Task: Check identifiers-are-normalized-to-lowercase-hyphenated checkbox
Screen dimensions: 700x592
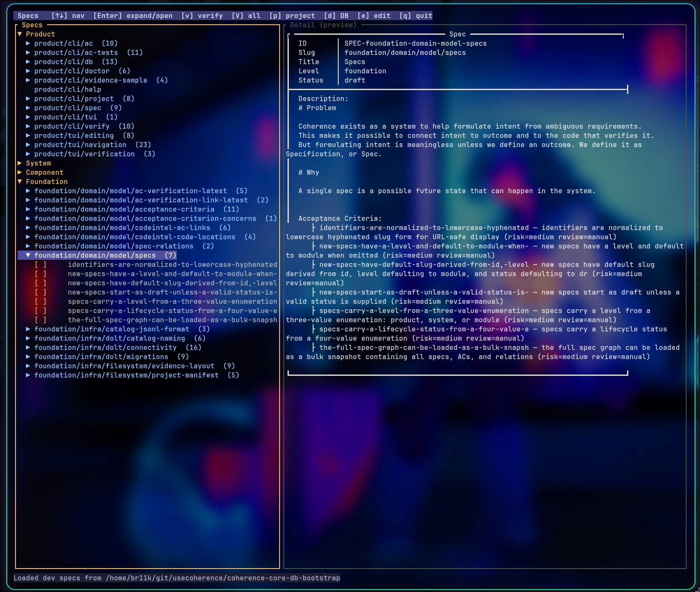Action: coord(41,264)
